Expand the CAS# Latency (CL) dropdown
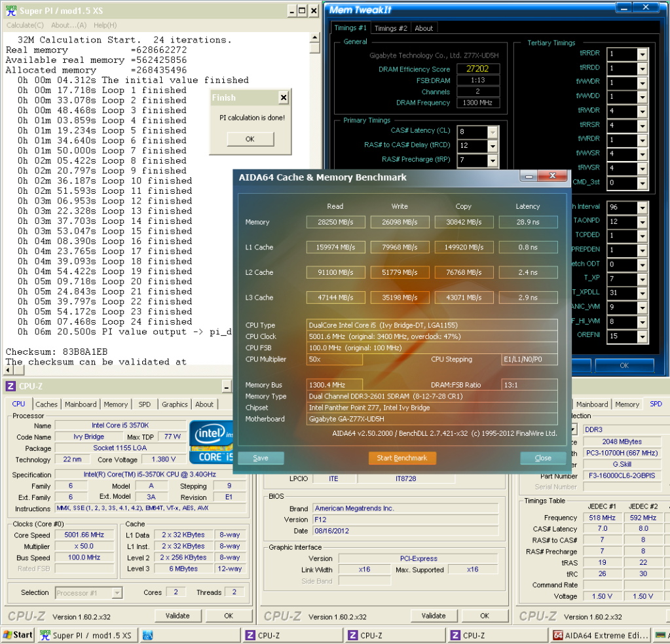670x644 pixels. point(492,132)
